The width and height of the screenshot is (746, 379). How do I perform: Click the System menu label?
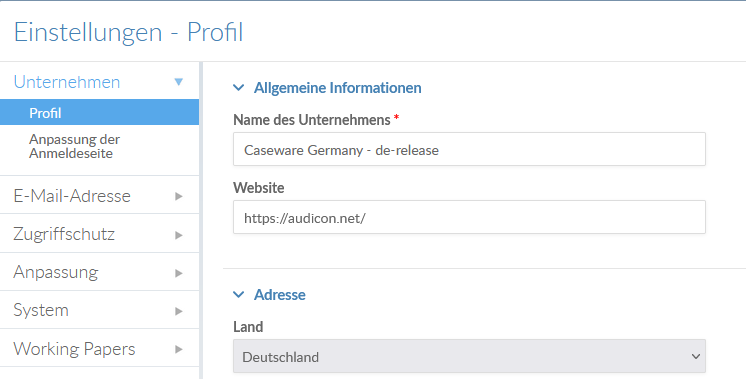pyautogui.click(x=41, y=310)
